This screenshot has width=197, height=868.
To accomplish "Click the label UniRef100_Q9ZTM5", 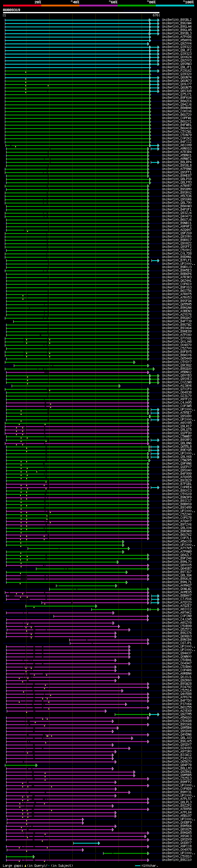I will click(x=177, y=714).
